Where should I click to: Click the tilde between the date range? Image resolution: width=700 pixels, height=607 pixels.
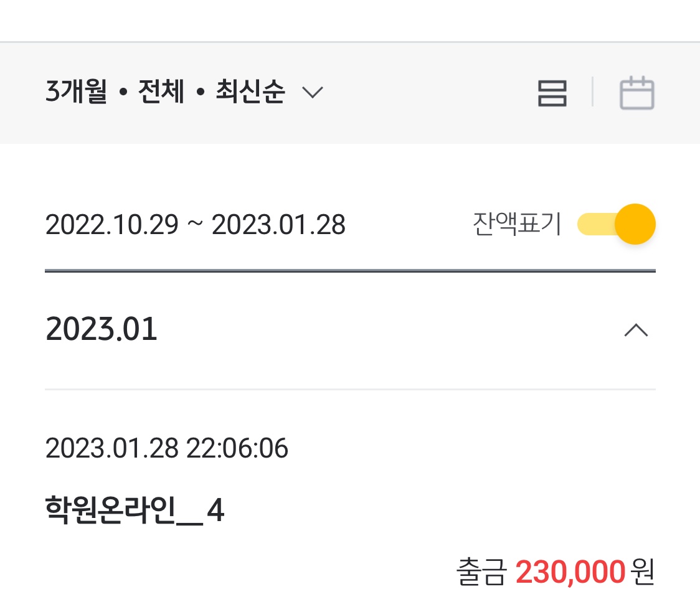click(x=195, y=225)
